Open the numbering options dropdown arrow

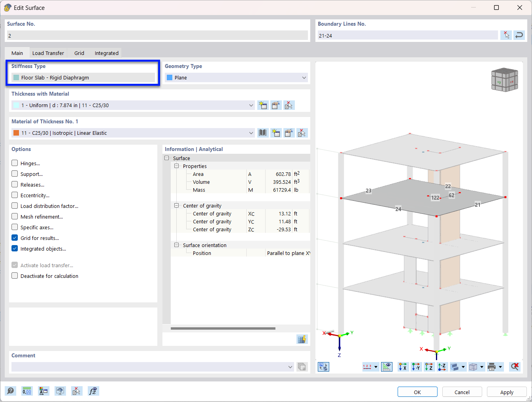coord(376,367)
